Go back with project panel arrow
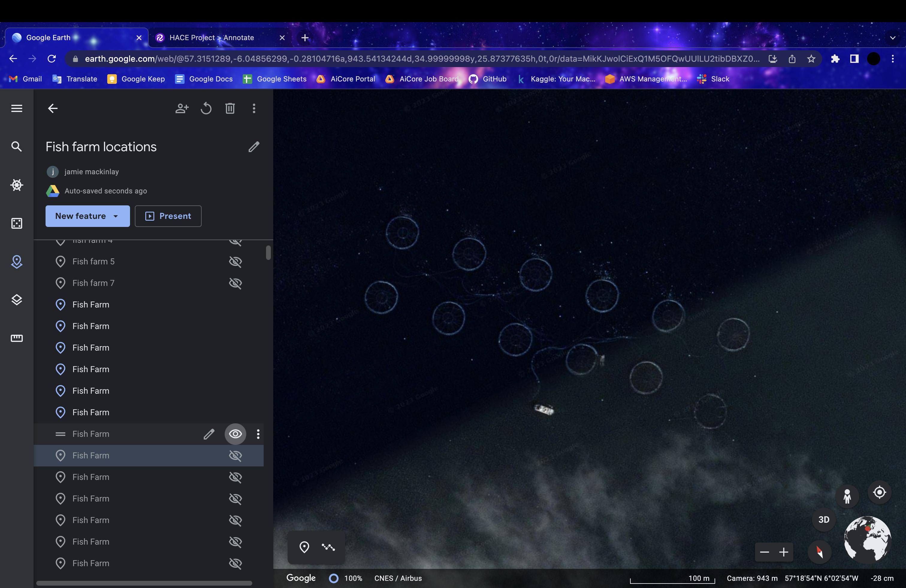This screenshot has width=906, height=588. 52,108
